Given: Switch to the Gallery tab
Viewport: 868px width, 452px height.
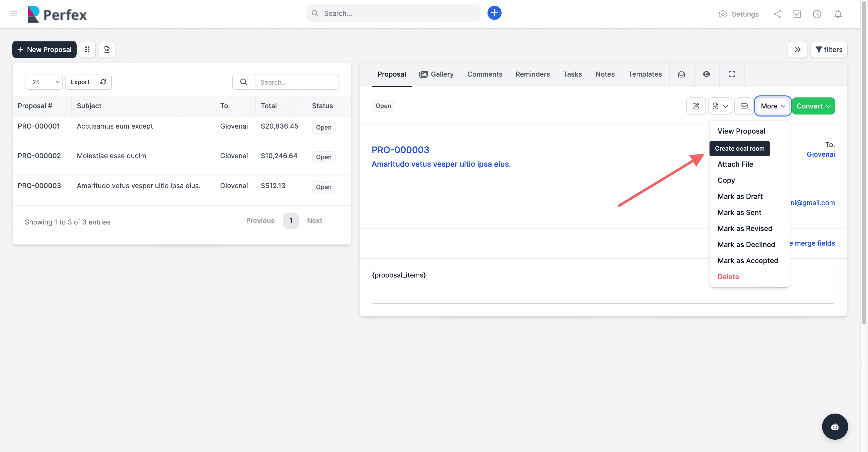Looking at the screenshot, I should tap(436, 74).
